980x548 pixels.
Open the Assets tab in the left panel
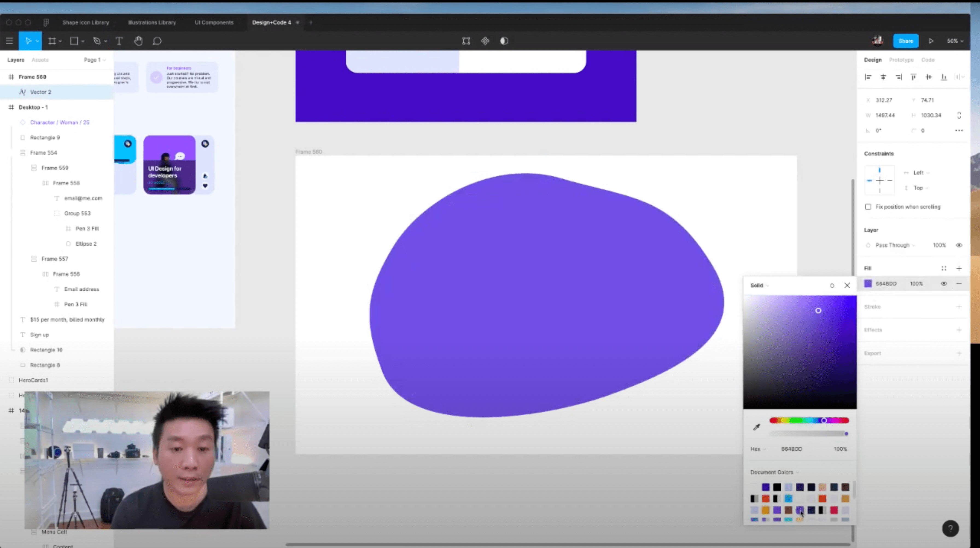click(40, 60)
